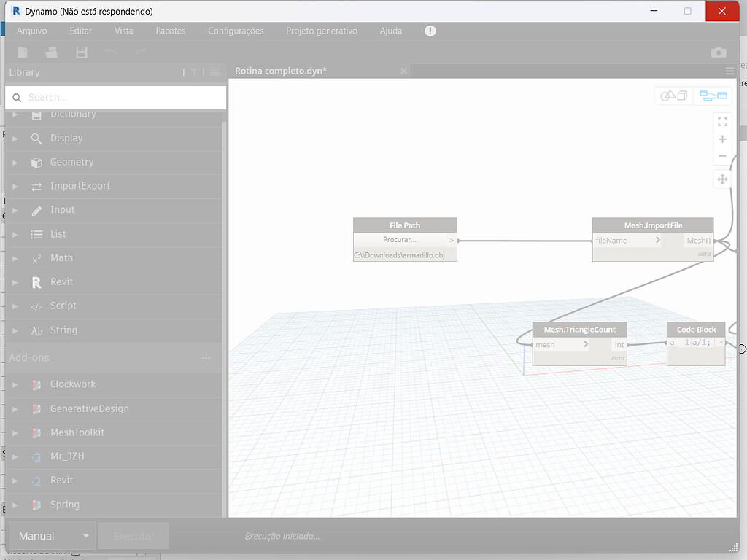Click inside the Library search field

pyautogui.click(x=117, y=97)
